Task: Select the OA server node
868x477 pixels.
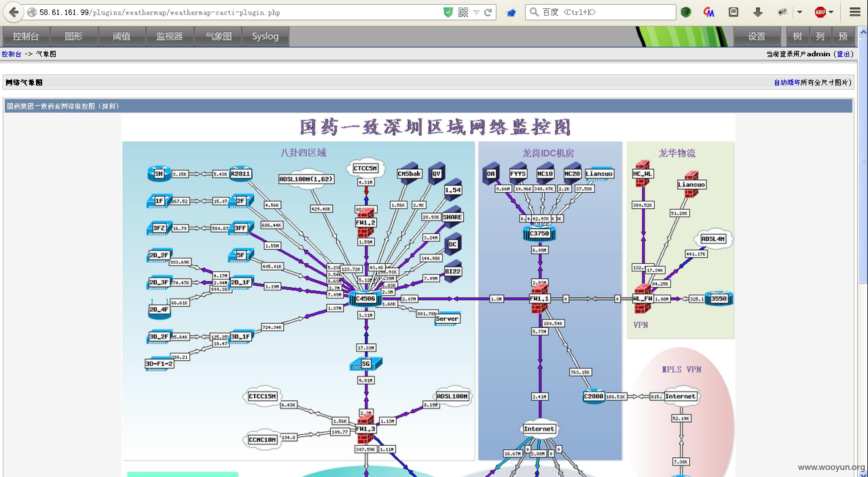Action: (491, 174)
